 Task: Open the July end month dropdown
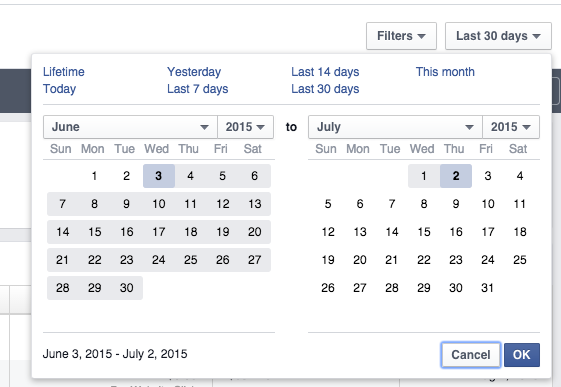pos(395,127)
